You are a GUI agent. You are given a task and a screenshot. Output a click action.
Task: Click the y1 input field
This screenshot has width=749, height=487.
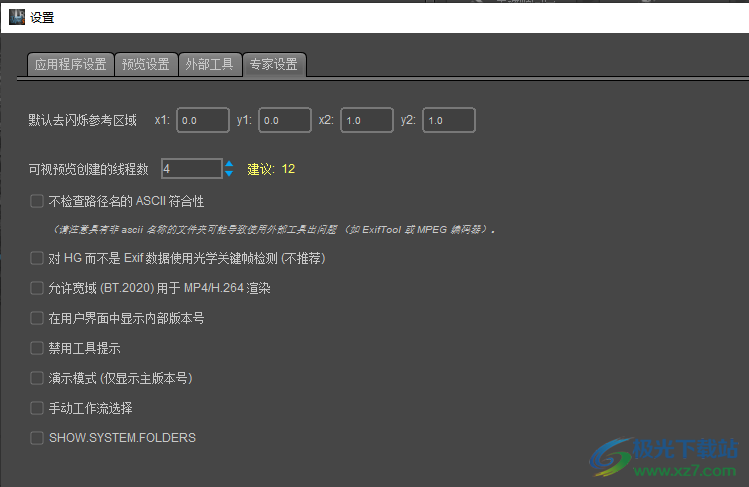pyautogui.click(x=285, y=120)
